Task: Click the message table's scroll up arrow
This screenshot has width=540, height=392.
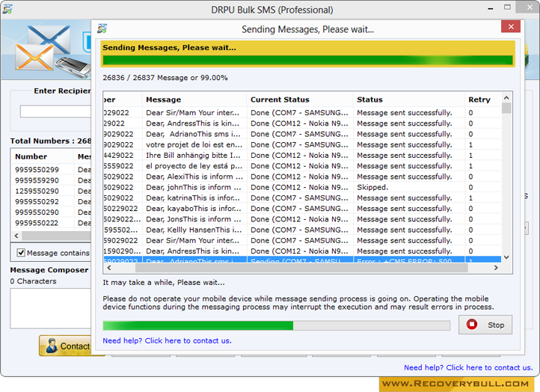Action: [x=506, y=98]
